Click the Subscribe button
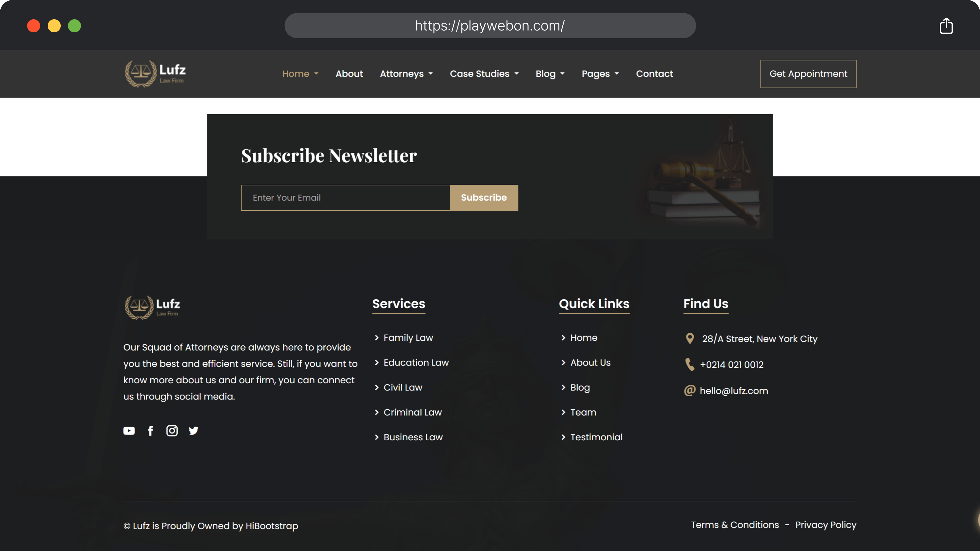980x551 pixels. click(484, 198)
